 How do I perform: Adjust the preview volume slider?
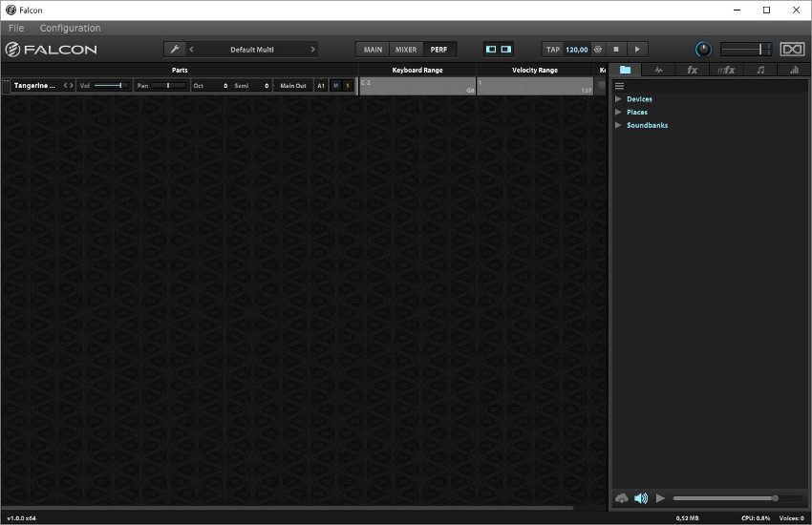pyautogui.click(x=737, y=498)
